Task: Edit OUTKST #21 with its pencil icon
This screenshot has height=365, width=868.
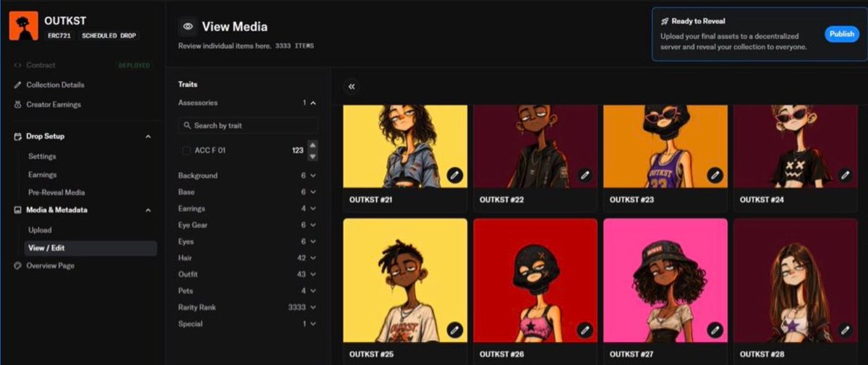Action: pyautogui.click(x=454, y=174)
